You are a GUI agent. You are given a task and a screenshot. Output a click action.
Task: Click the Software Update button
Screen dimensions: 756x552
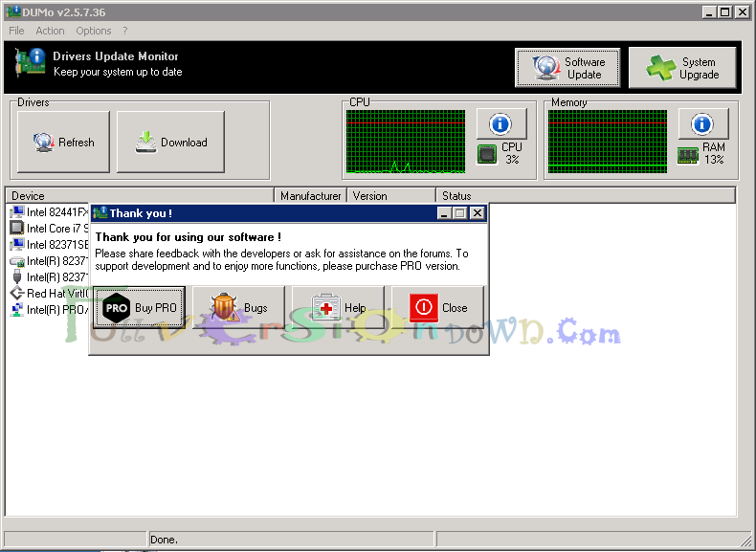pyautogui.click(x=567, y=68)
